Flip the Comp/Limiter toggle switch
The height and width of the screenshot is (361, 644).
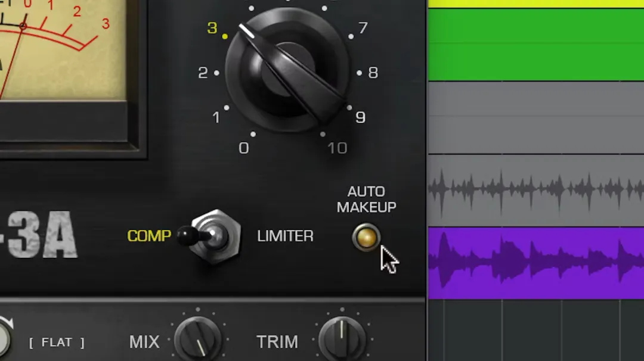210,236
